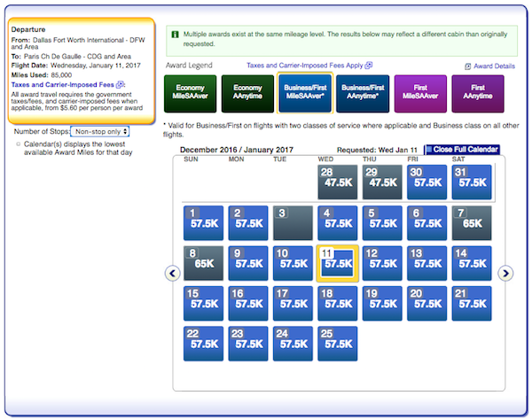Close the full calendar view
Screen dimensions: 532x419
[x=463, y=149]
